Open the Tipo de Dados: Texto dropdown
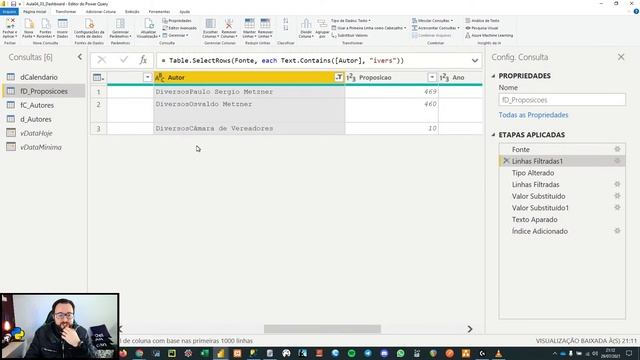The width and height of the screenshot is (640, 360). pyautogui.click(x=351, y=20)
